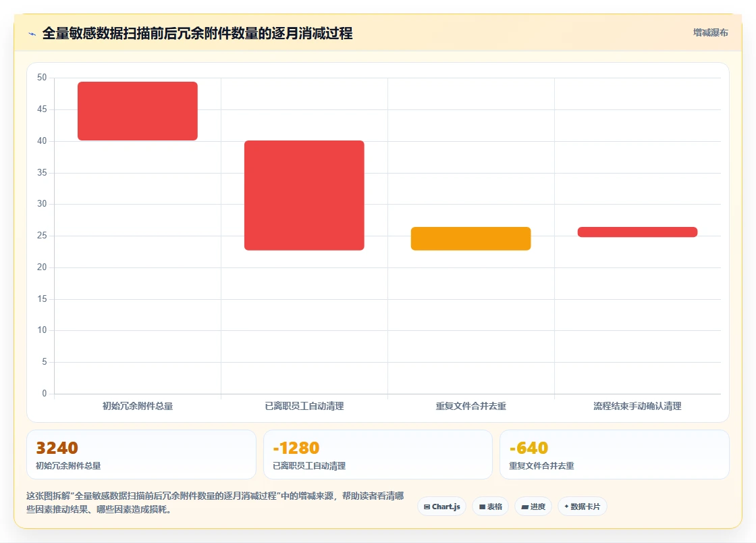Click y-axis tick value 50

[42, 78]
